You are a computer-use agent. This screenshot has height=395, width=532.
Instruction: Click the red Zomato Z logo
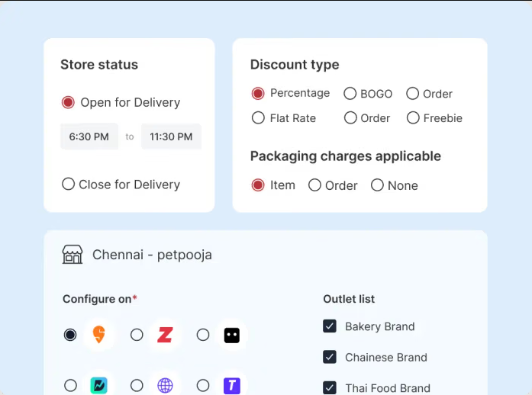coord(165,335)
